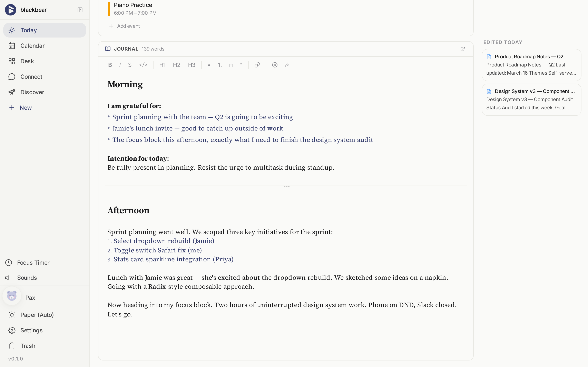Expand the Focus Timer panel

[33, 263]
